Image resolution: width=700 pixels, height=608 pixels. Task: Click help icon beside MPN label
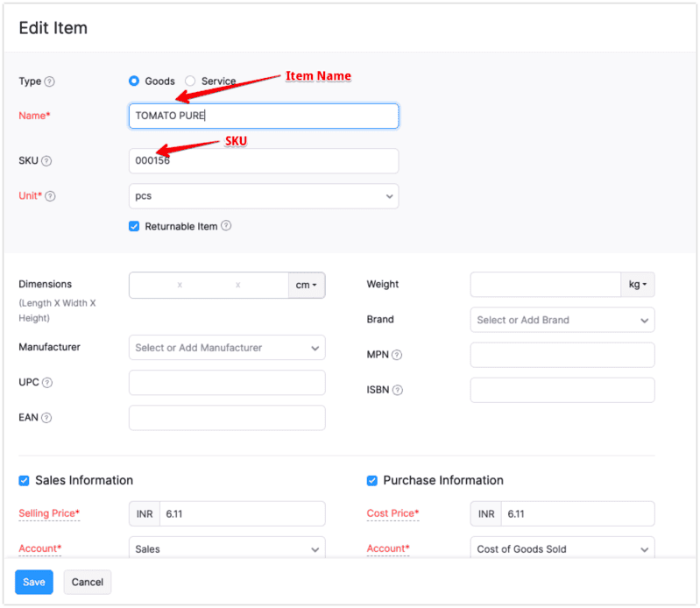[x=397, y=355]
